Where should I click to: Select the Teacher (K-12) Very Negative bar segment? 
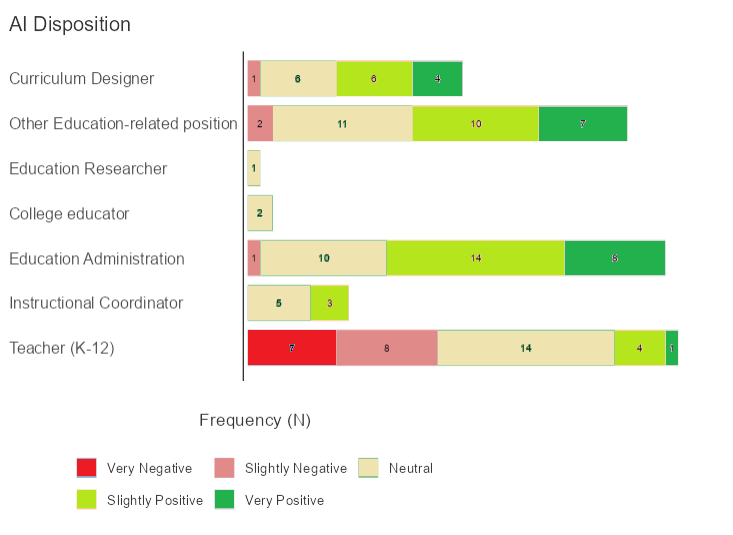[292, 348]
